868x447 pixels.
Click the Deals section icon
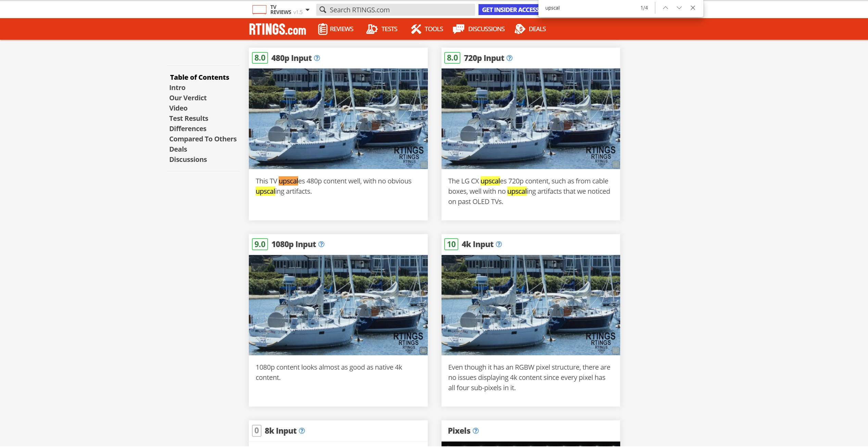coord(519,28)
